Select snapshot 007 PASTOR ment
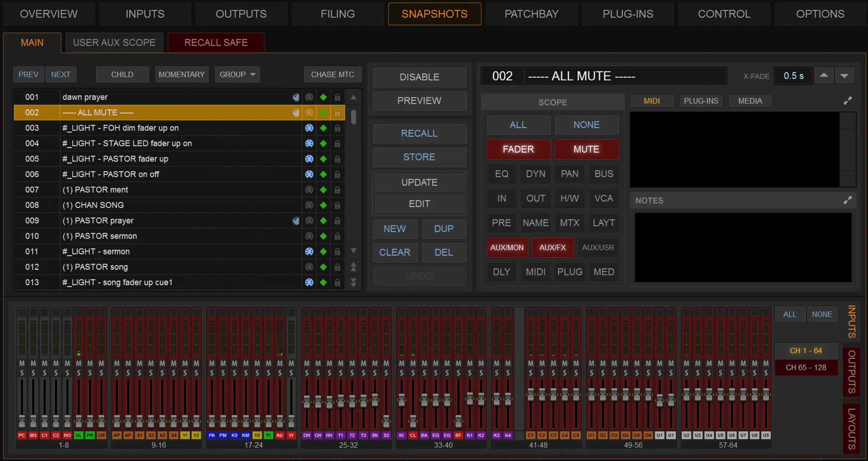Image resolution: width=868 pixels, height=461 pixels. (x=102, y=190)
